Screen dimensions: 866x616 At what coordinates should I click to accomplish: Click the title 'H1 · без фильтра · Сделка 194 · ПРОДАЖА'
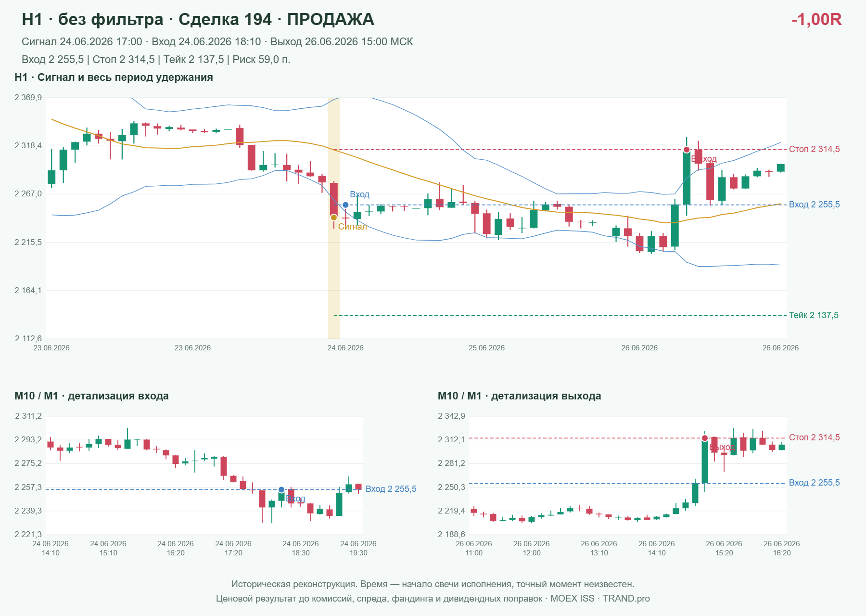point(198,19)
